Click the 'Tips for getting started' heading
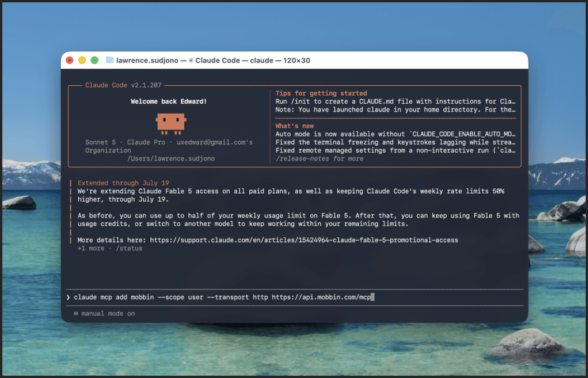The height and width of the screenshot is (378, 588). point(321,93)
